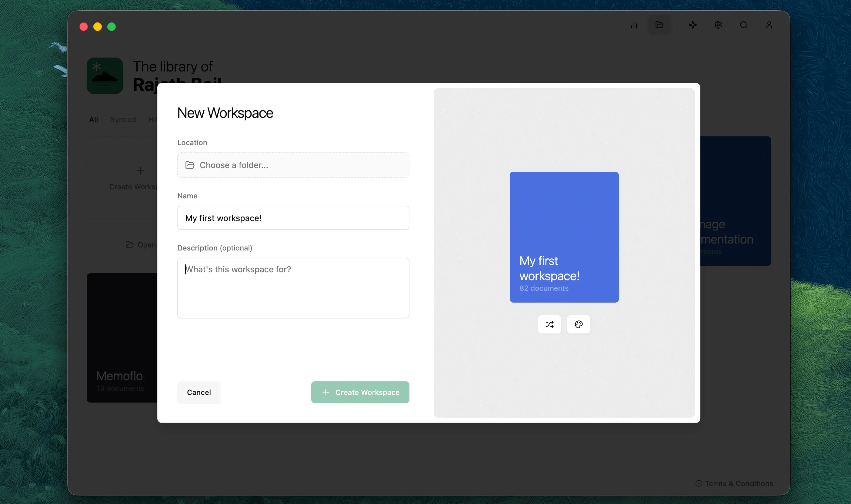Image resolution: width=851 pixels, height=504 pixels.
Task: Select the All tab
Action: 93,120
